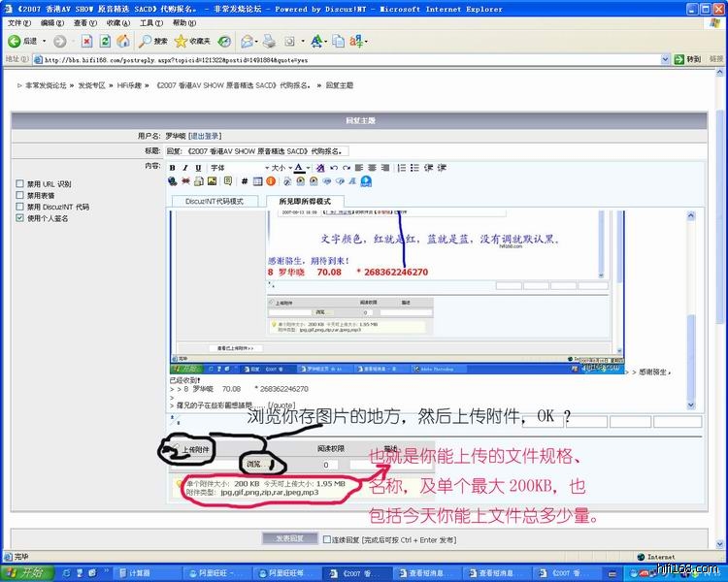Enable 连续回复 checkbox
This screenshot has width=728, height=582.
pyautogui.click(x=326, y=538)
